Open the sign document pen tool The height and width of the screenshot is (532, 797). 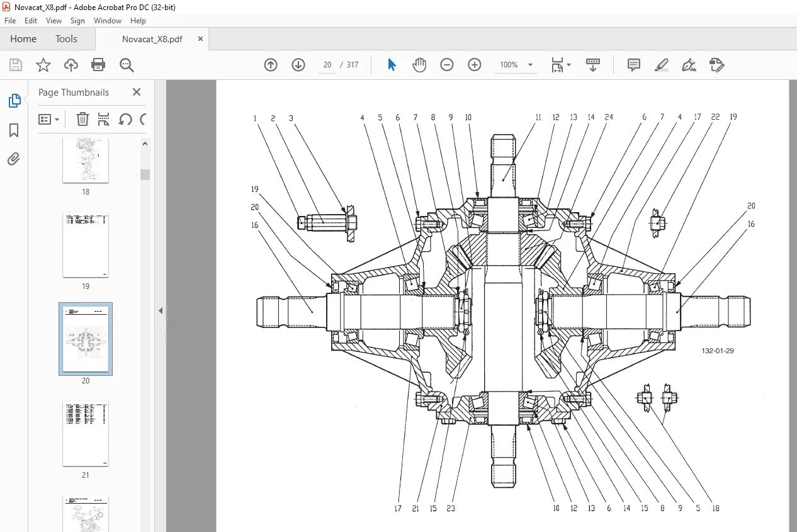pyautogui.click(x=689, y=65)
